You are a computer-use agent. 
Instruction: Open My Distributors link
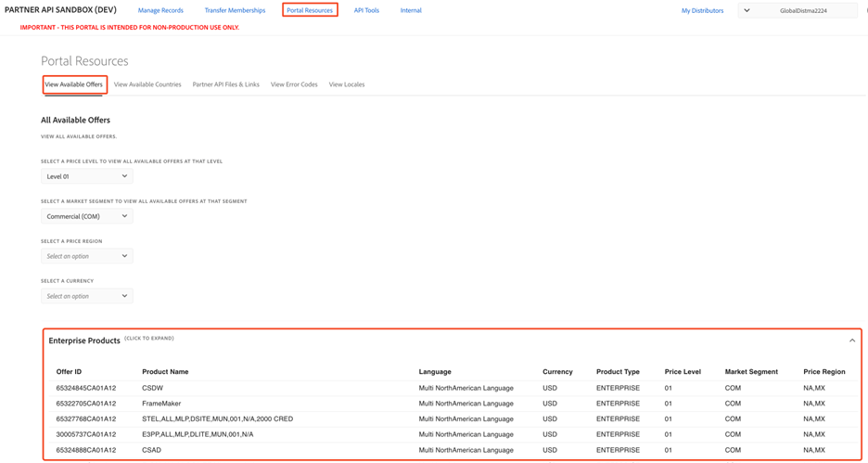[x=702, y=11]
